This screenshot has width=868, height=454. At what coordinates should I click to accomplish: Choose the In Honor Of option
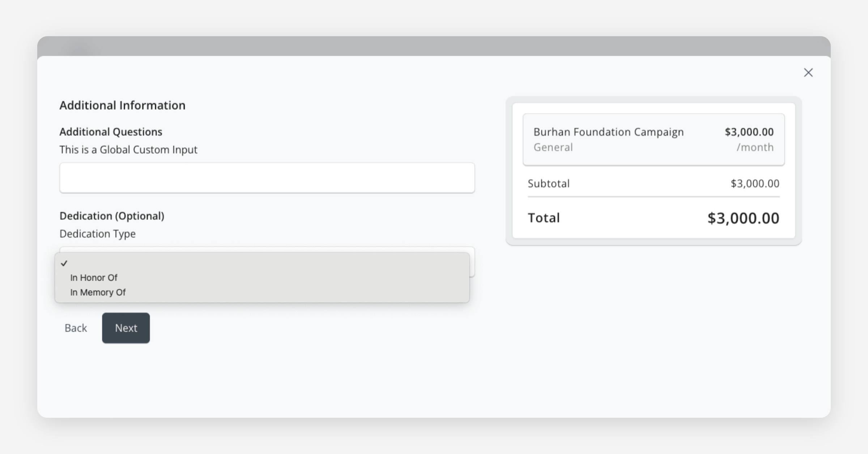[x=94, y=278]
